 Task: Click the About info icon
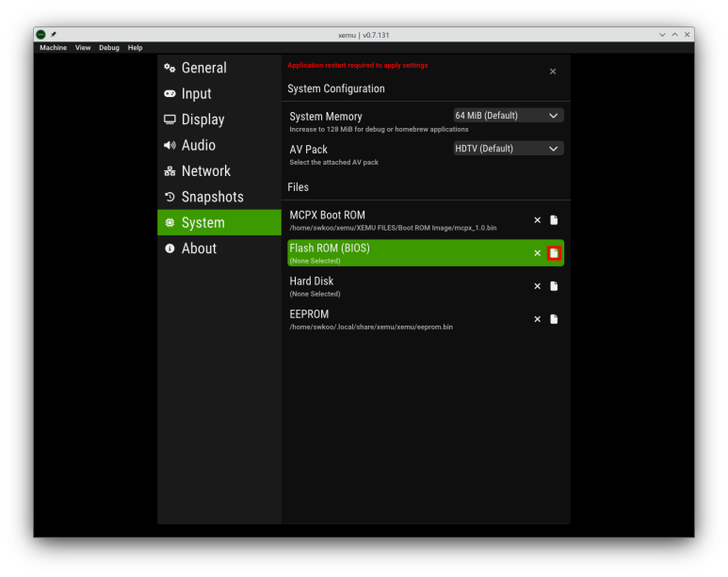(x=170, y=248)
